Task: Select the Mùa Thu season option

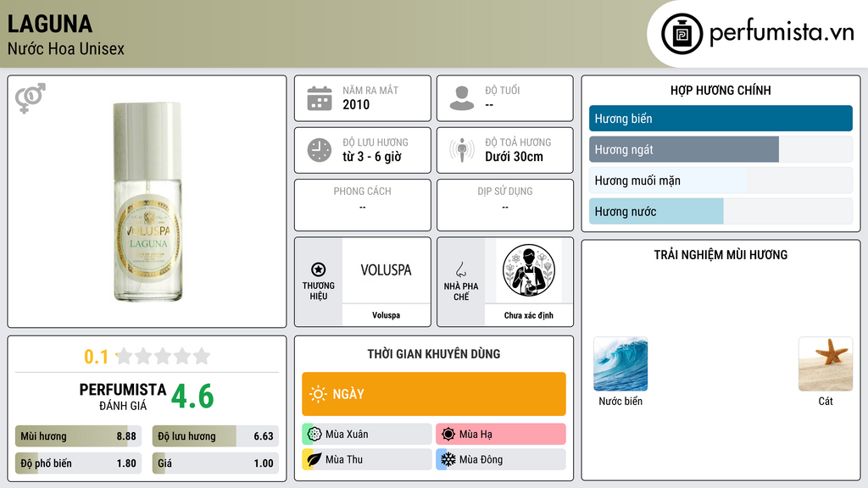Action: coord(367,459)
